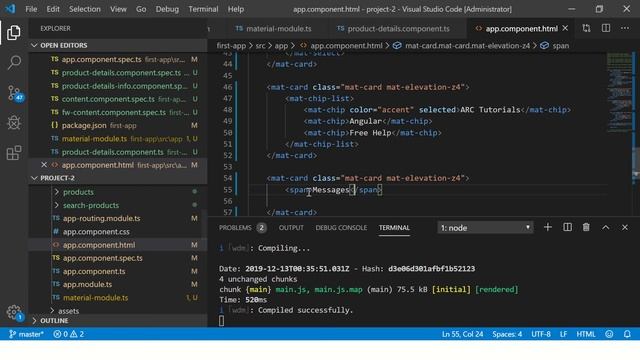The height and width of the screenshot is (360, 640).
Task: Open the File menu
Action: 31,9
